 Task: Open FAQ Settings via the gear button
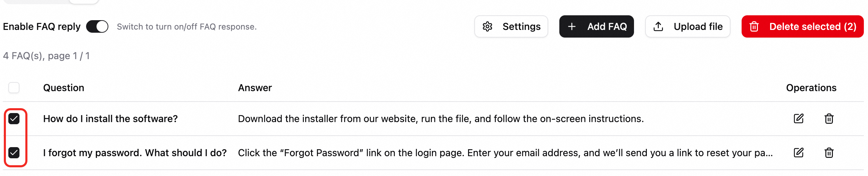click(511, 26)
